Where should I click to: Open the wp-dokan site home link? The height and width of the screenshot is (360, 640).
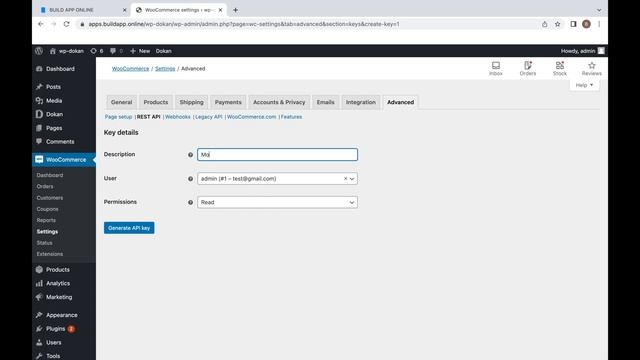67,51
